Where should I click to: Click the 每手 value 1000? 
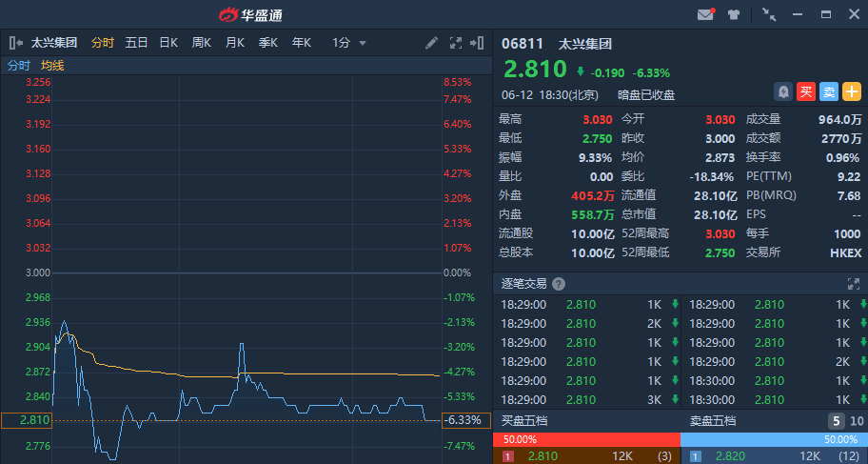click(x=847, y=234)
